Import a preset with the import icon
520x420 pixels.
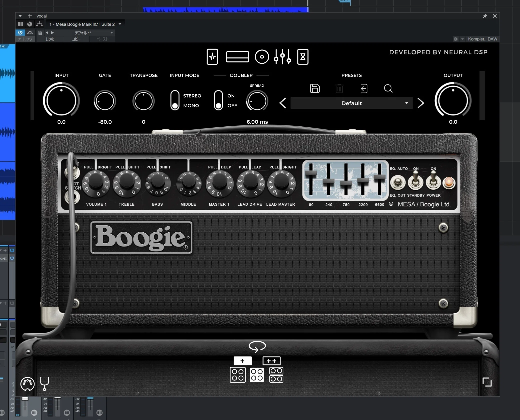coord(364,88)
